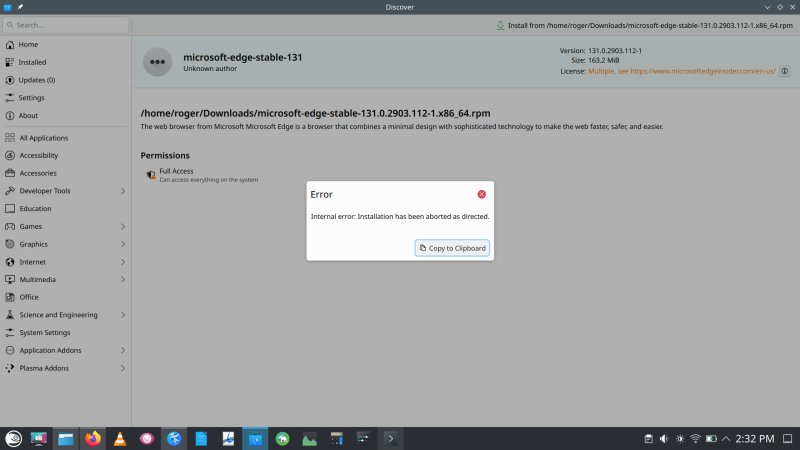800x450 pixels.
Task: Close the Error dialog with the red X
Action: click(x=481, y=194)
